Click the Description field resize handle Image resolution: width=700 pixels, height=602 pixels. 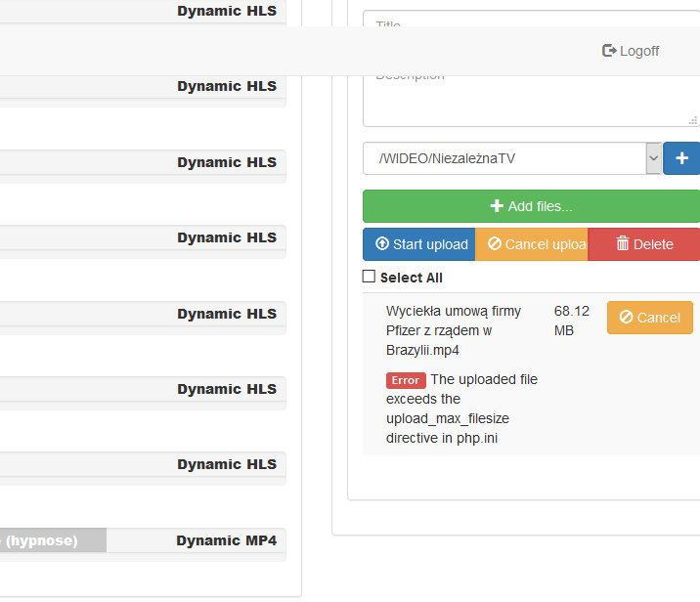pos(692,120)
